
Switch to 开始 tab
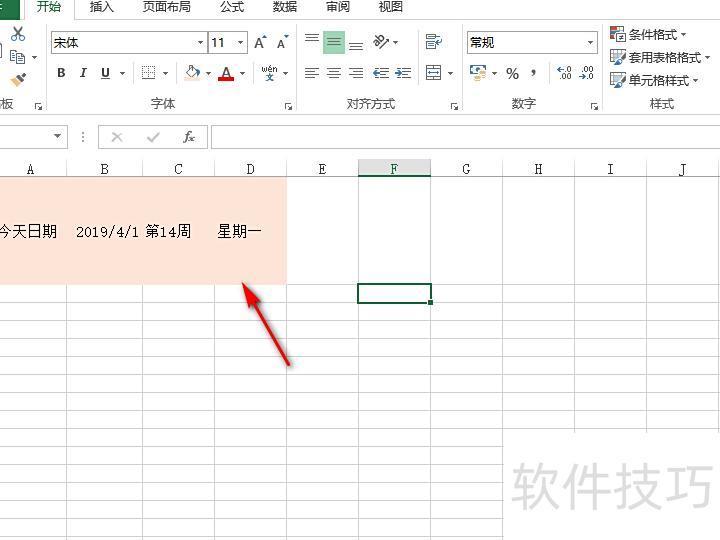(x=49, y=7)
